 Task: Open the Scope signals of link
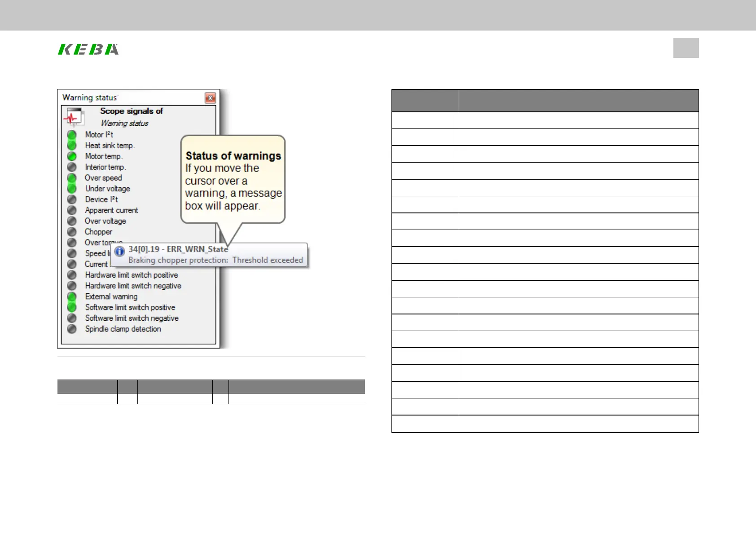(132, 111)
